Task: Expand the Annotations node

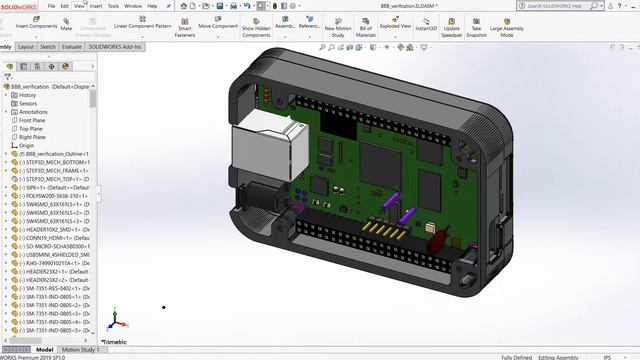Action: 6,112
